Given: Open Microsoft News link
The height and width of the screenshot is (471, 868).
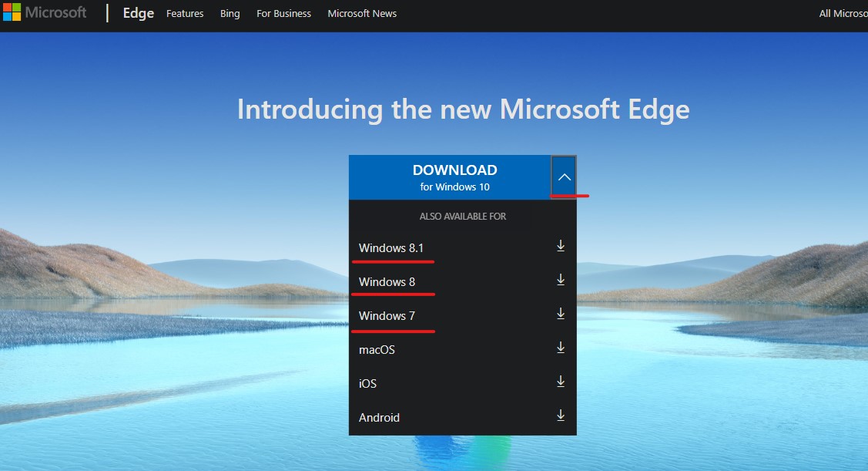Looking at the screenshot, I should 362,13.
